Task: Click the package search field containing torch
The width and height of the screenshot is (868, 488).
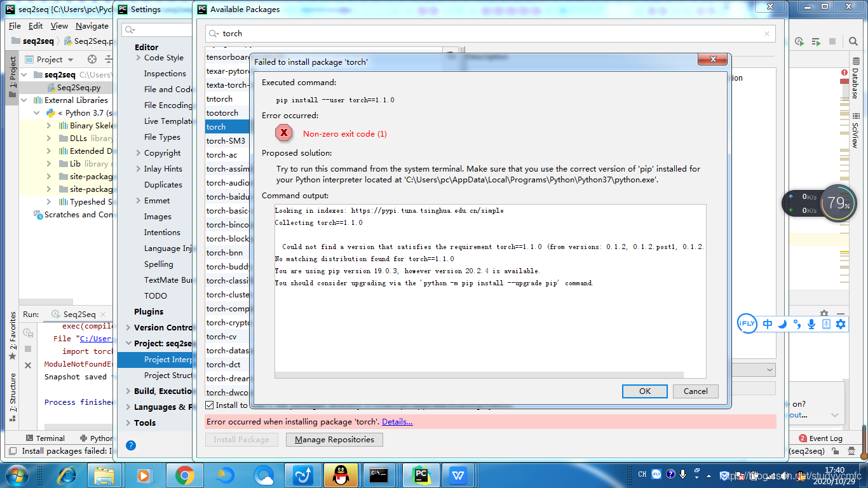Action: click(x=490, y=34)
